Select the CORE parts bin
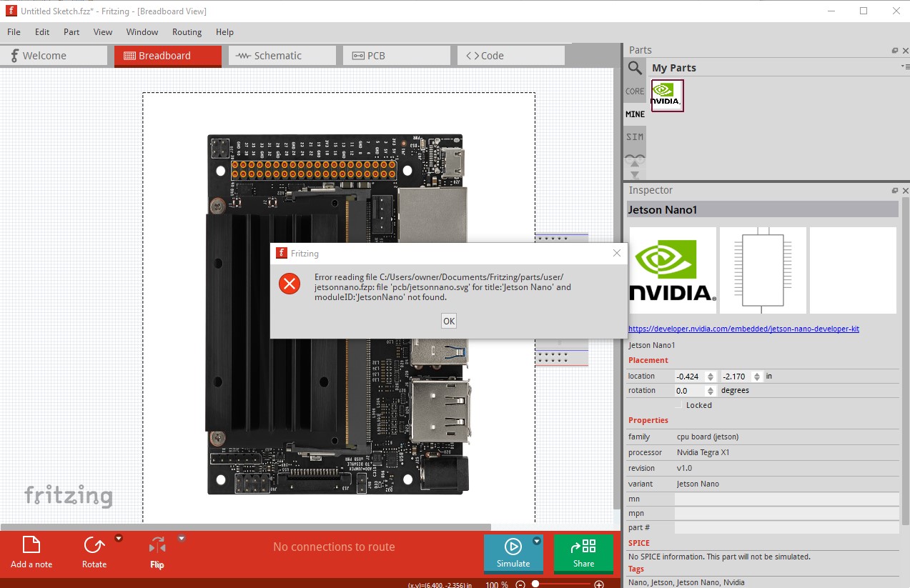The image size is (910, 588). coord(635,91)
